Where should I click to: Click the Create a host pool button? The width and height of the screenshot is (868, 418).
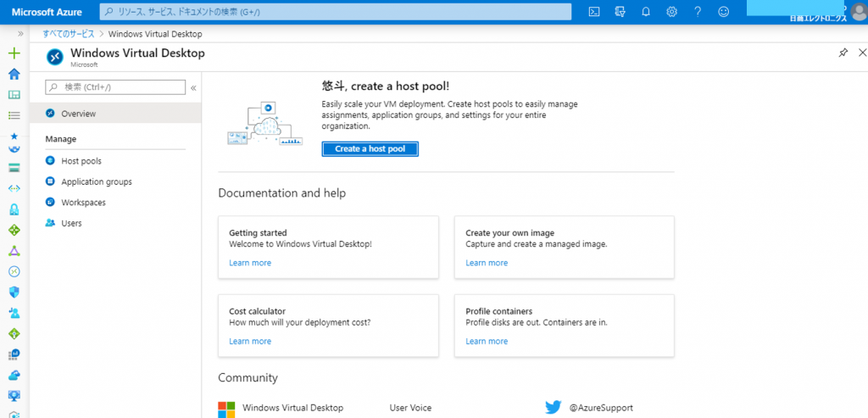click(370, 148)
